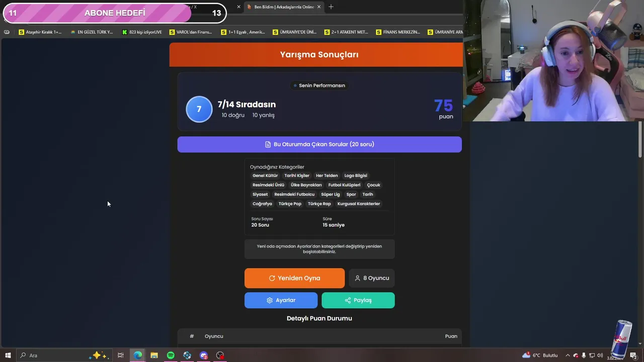Click the microphone tray icon
The height and width of the screenshot is (362, 644).
(x=584, y=355)
